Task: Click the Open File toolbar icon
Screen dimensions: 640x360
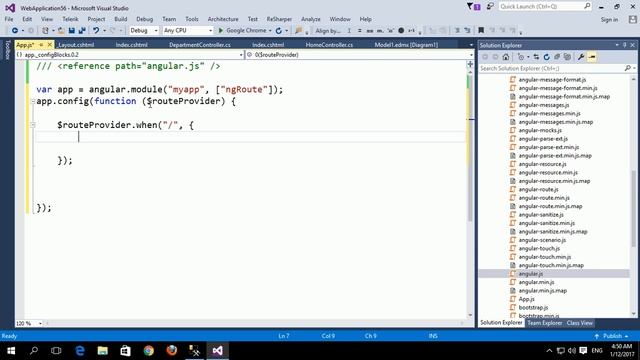Action: [x=61, y=31]
